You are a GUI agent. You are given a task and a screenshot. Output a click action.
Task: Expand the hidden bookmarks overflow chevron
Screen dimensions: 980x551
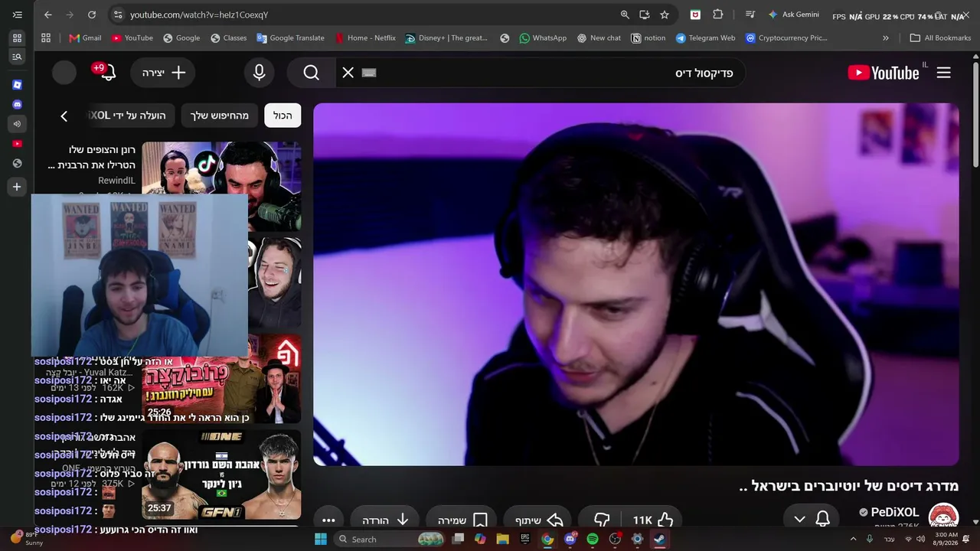(x=886, y=37)
